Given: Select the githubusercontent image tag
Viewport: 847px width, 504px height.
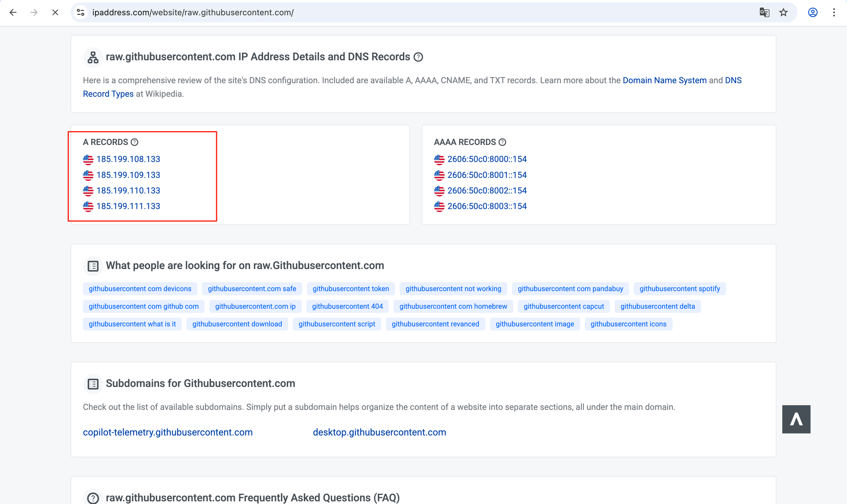Looking at the screenshot, I should tap(535, 324).
